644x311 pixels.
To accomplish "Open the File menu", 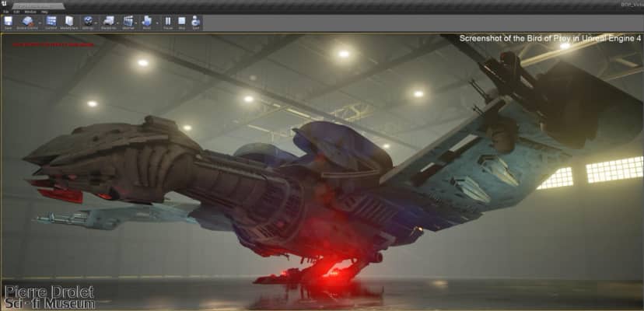I will [x=6, y=12].
